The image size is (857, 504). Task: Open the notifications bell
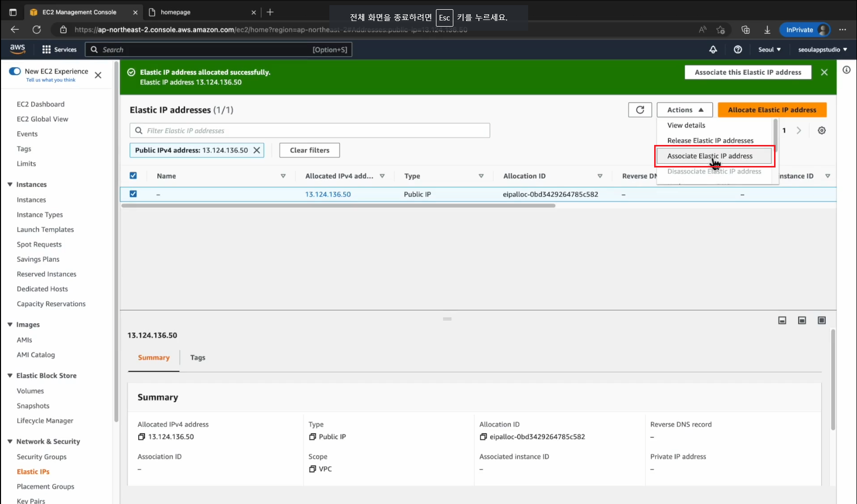[713, 50]
